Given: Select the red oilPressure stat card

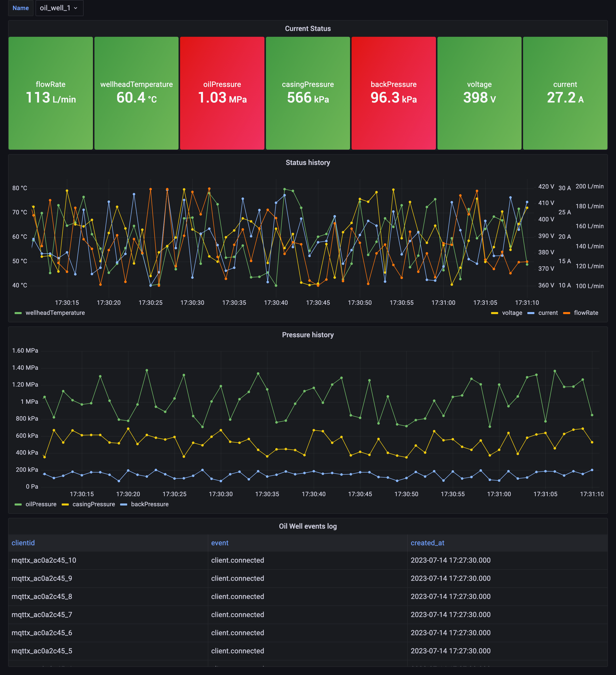Looking at the screenshot, I should click(222, 93).
